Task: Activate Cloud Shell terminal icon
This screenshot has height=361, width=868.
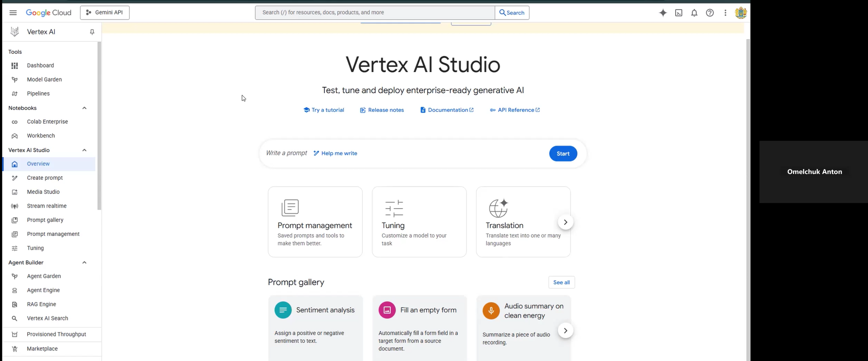Action: tap(678, 13)
